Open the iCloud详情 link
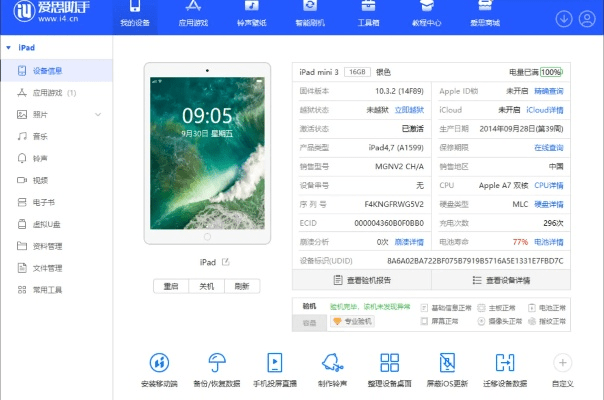This screenshot has width=604, height=400. (545, 110)
